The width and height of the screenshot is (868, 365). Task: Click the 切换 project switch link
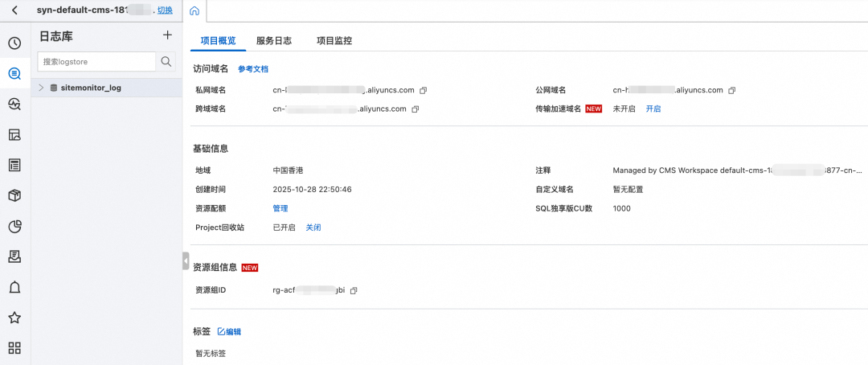[x=165, y=10]
